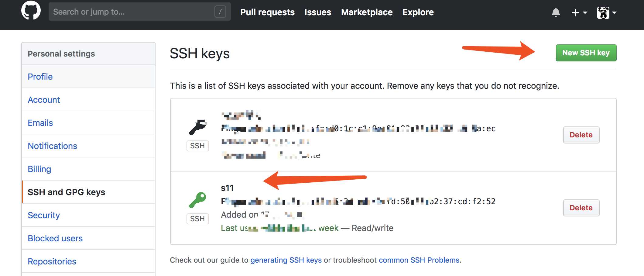Image resolution: width=644 pixels, height=276 pixels.
Task: Delete the first listed SSH key
Action: point(581,135)
